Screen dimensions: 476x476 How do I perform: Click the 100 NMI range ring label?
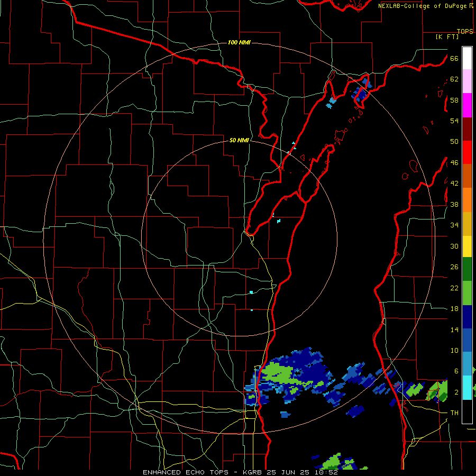click(x=239, y=42)
